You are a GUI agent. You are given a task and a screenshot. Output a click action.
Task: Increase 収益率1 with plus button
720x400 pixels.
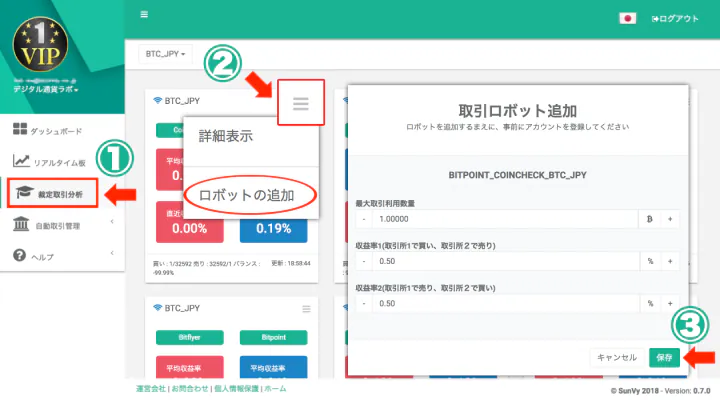pos(670,261)
